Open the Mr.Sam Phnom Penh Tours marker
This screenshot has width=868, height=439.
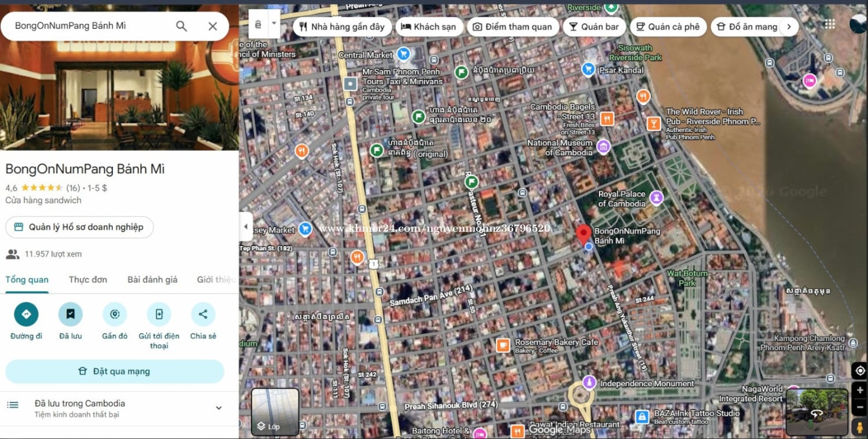(350, 83)
